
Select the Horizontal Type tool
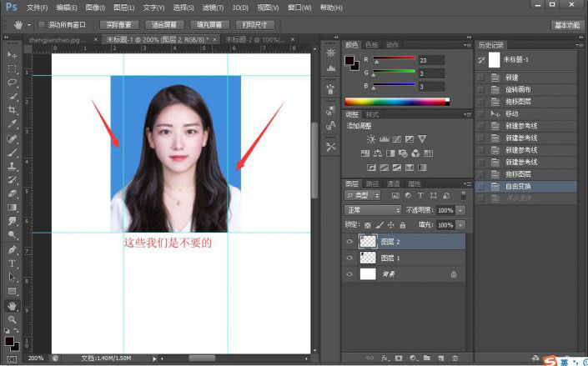point(12,263)
